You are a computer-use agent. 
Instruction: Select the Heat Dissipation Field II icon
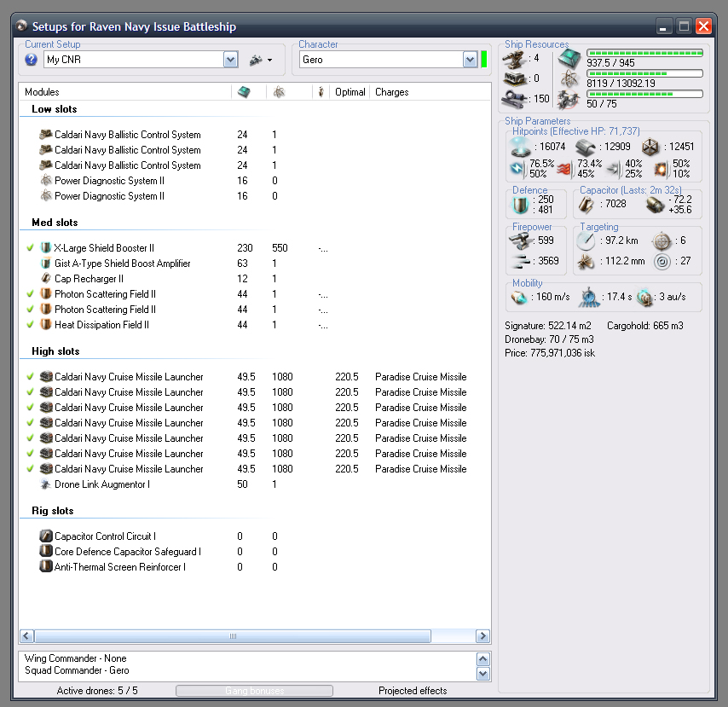click(45, 325)
